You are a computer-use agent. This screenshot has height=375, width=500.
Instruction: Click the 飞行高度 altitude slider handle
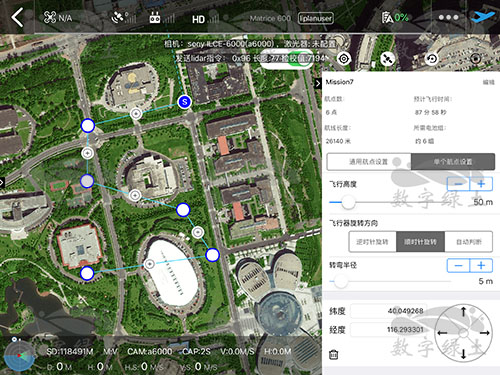348,202
